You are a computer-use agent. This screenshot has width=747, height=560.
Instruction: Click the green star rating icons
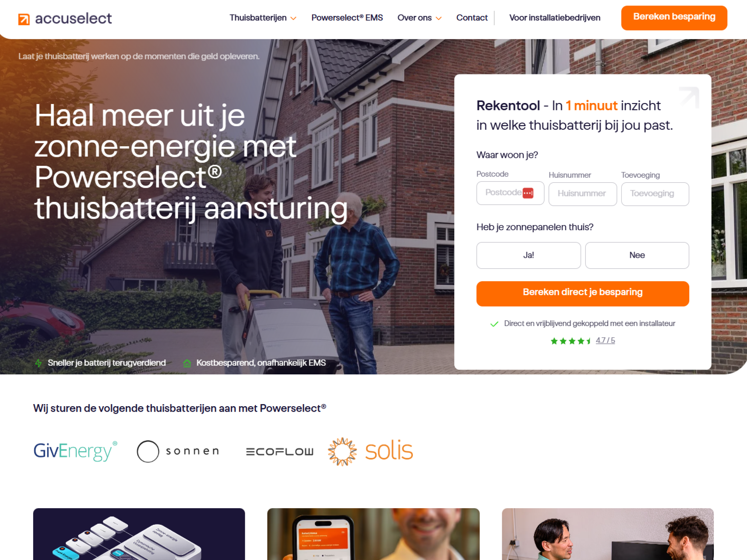(571, 341)
